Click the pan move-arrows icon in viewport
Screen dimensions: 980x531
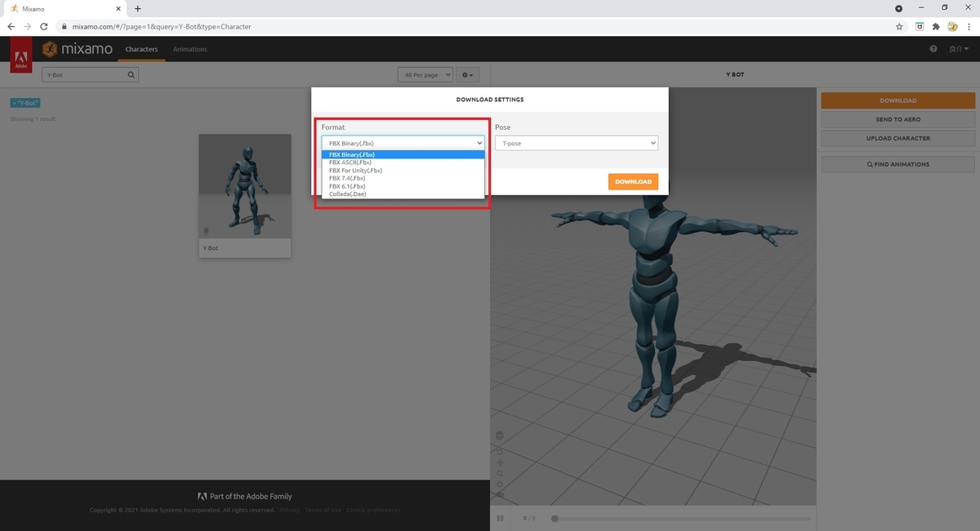tap(500, 462)
